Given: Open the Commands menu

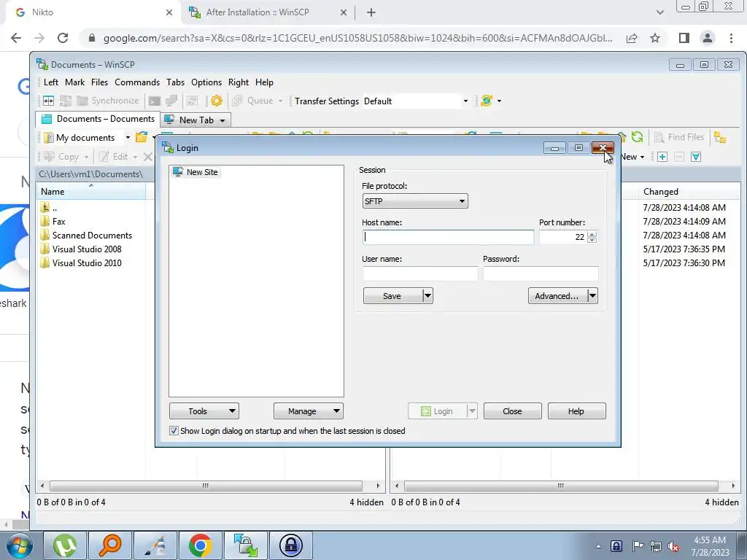Looking at the screenshot, I should pyautogui.click(x=137, y=82).
